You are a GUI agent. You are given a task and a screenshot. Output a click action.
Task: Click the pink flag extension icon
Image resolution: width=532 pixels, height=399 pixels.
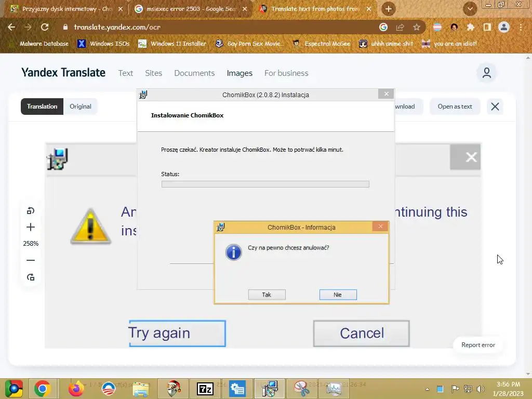point(437,27)
